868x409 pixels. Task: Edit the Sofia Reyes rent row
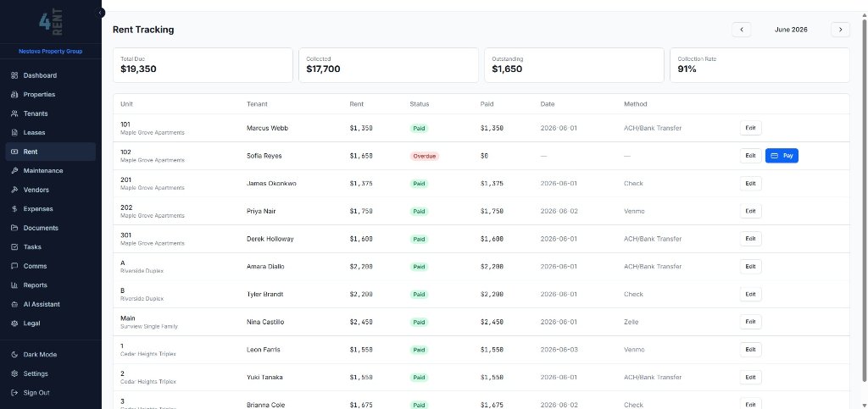751,156
